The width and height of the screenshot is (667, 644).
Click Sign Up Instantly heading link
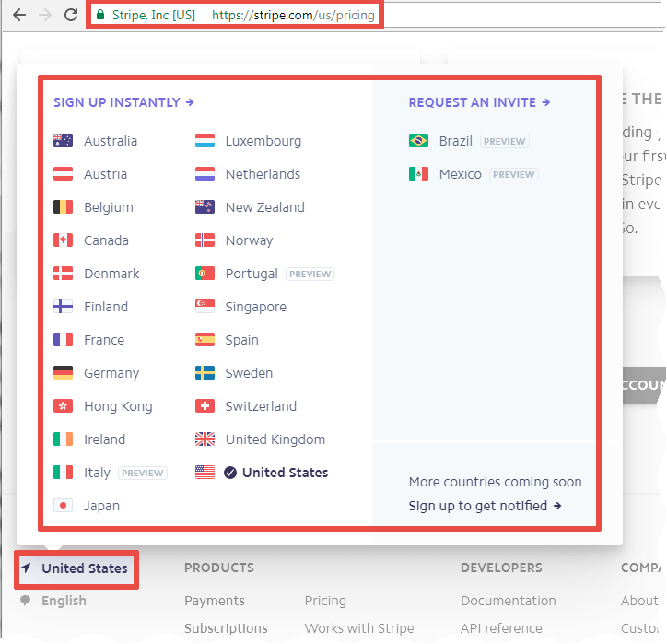(123, 102)
